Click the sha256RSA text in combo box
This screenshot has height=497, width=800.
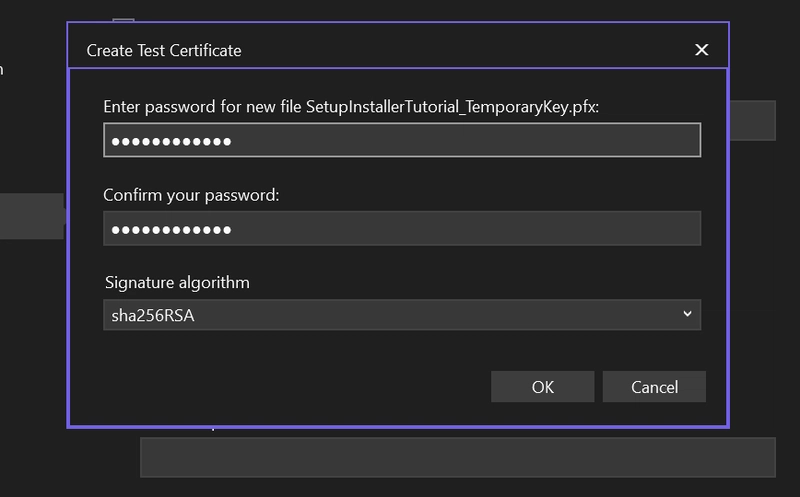click(x=153, y=315)
